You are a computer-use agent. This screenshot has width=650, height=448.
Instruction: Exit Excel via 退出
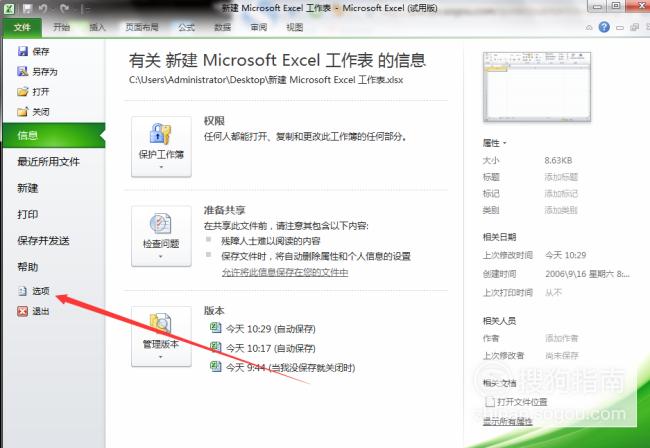click(x=34, y=311)
